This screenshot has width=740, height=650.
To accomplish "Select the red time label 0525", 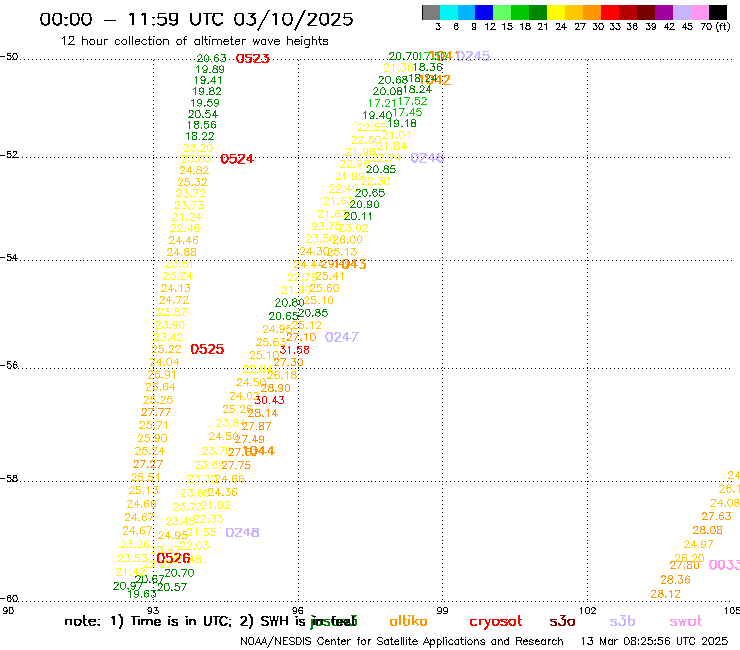I will click(x=207, y=349).
